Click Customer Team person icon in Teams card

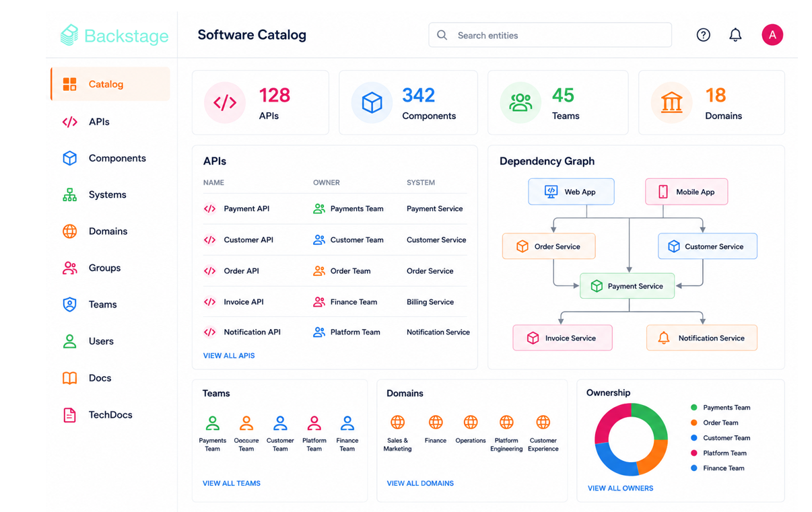(x=280, y=423)
